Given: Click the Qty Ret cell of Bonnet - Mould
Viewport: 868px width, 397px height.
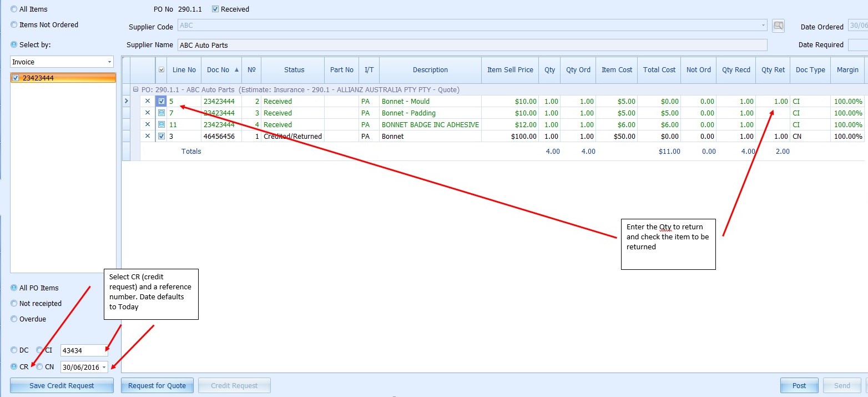Looking at the screenshot, I should 773,101.
